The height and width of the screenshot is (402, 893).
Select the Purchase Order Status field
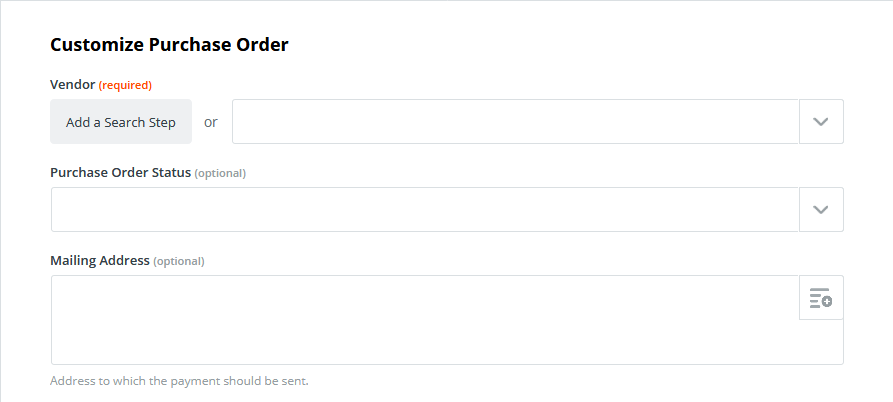(425, 210)
